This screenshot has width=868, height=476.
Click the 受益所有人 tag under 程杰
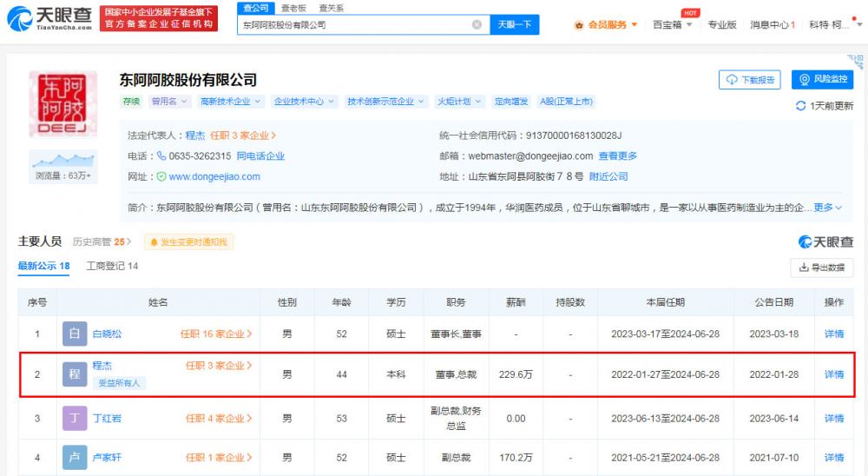pos(119,383)
